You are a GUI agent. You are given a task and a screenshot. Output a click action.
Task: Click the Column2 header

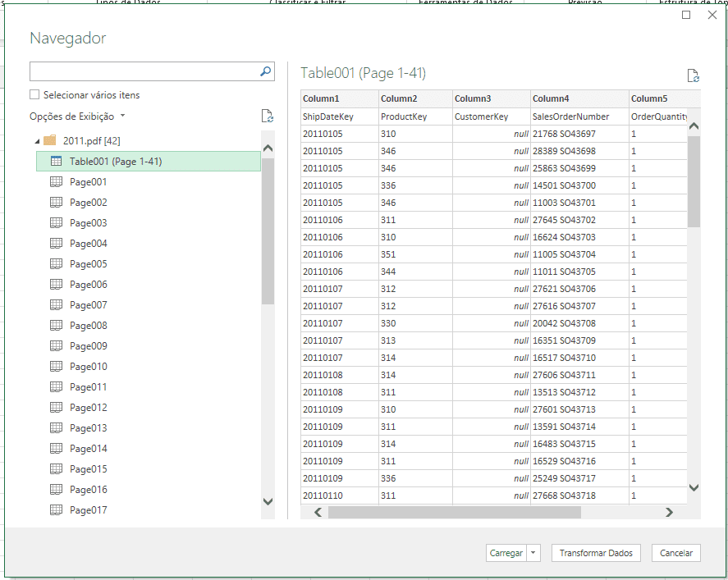pos(415,98)
